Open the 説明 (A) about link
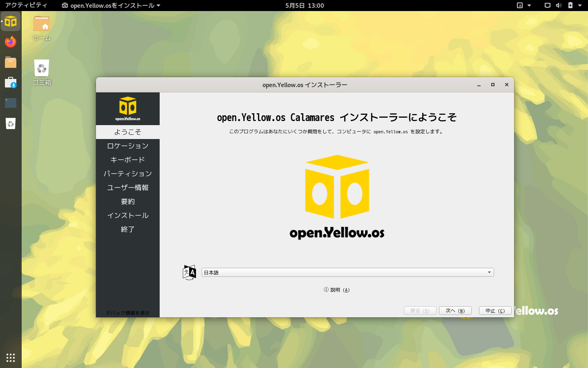The height and width of the screenshot is (368, 588). [337, 290]
